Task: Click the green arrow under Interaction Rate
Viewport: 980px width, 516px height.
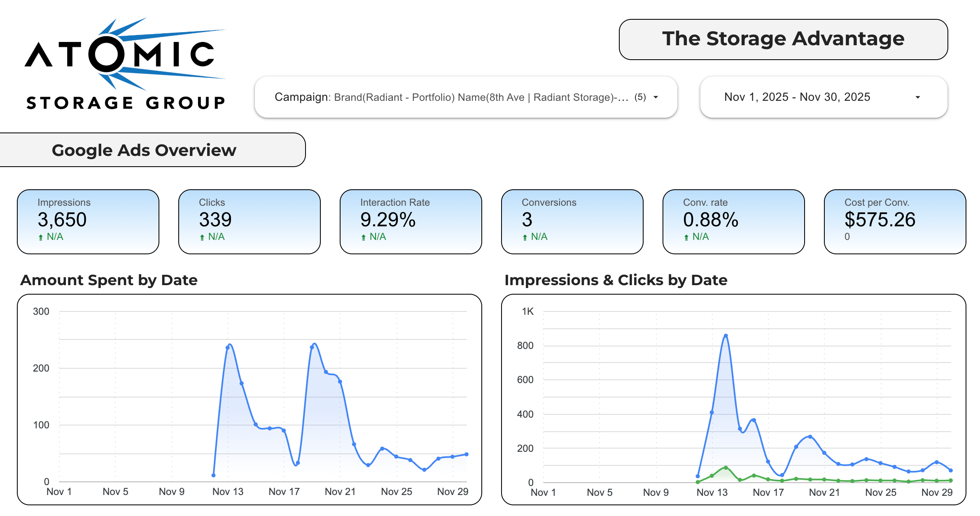Action: 364,237
